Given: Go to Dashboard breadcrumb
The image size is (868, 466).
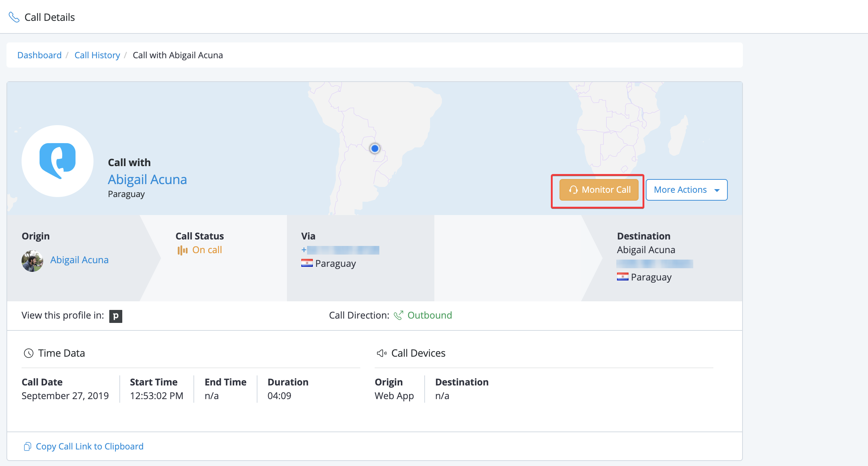Looking at the screenshot, I should point(40,55).
